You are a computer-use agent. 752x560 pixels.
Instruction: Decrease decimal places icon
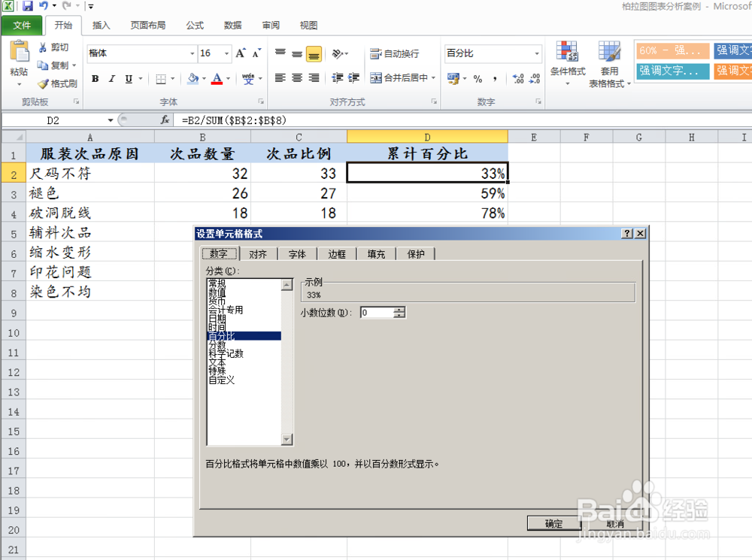tap(535, 79)
